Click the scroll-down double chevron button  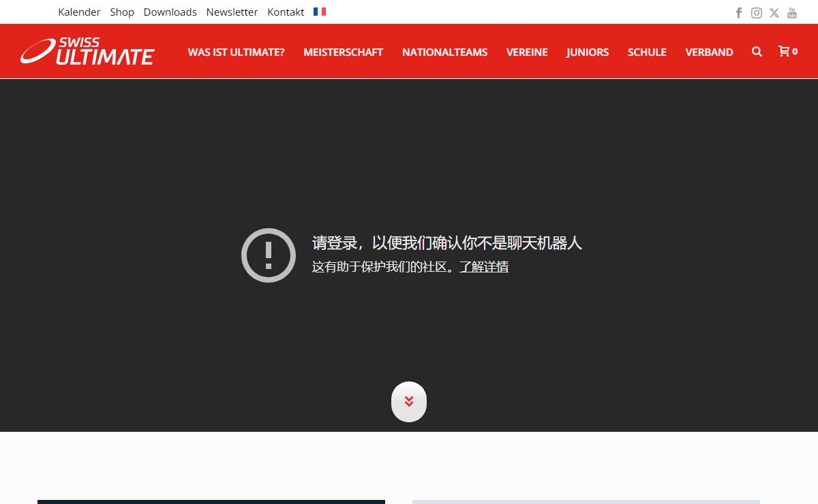click(409, 402)
